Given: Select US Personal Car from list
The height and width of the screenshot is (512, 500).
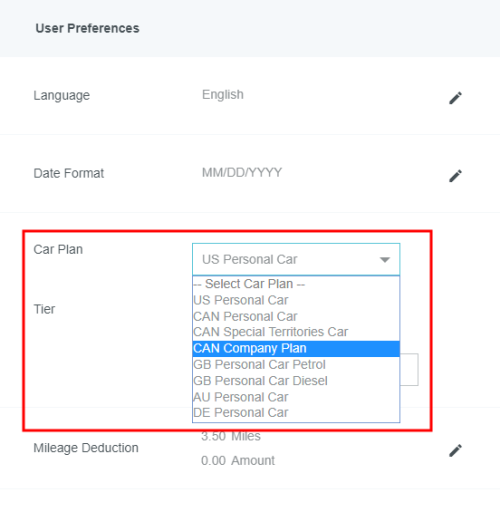Looking at the screenshot, I should [296, 300].
